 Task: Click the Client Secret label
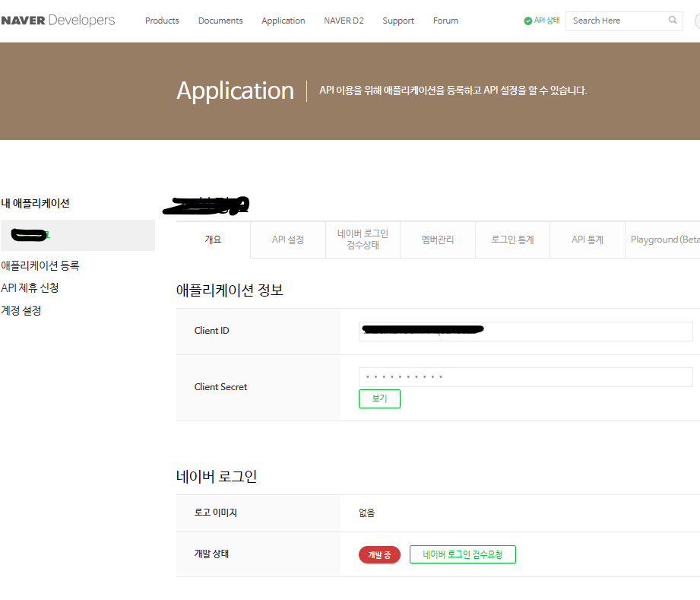pyautogui.click(x=220, y=387)
